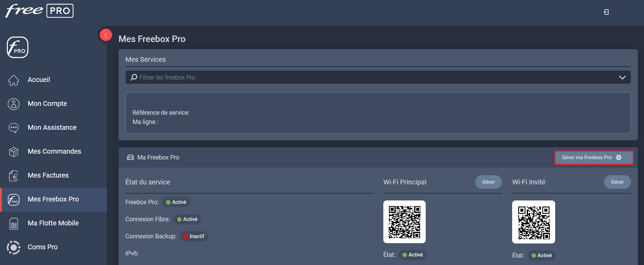The image size is (644, 265).
Task: Click the Mes Freebox Pro sidebar icon
Action: (x=14, y=199)
